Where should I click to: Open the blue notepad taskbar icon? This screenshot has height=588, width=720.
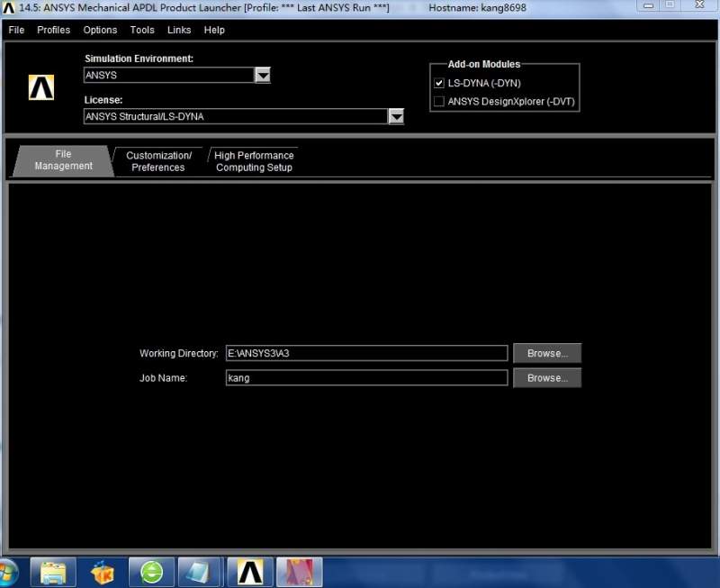click(200, 573)
